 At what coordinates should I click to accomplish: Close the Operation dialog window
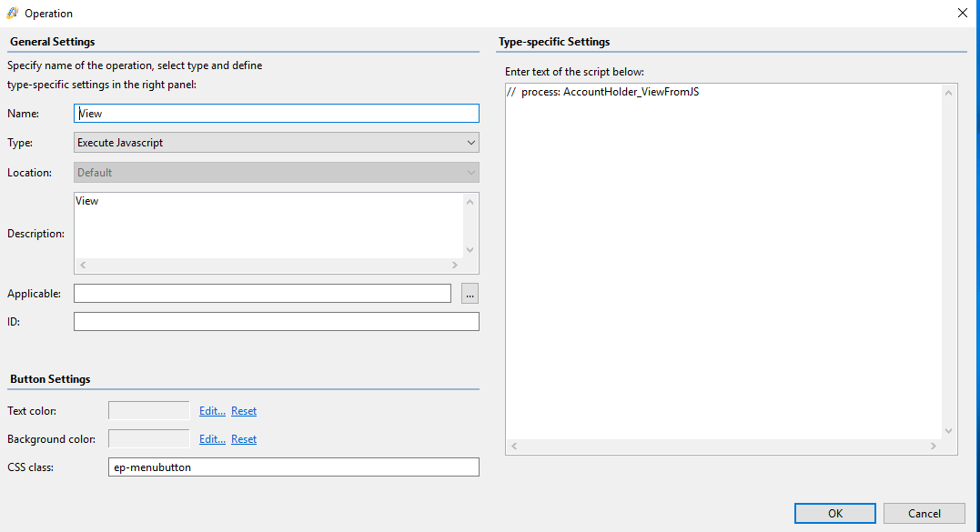pyautogui.click(x=963, y=13)
